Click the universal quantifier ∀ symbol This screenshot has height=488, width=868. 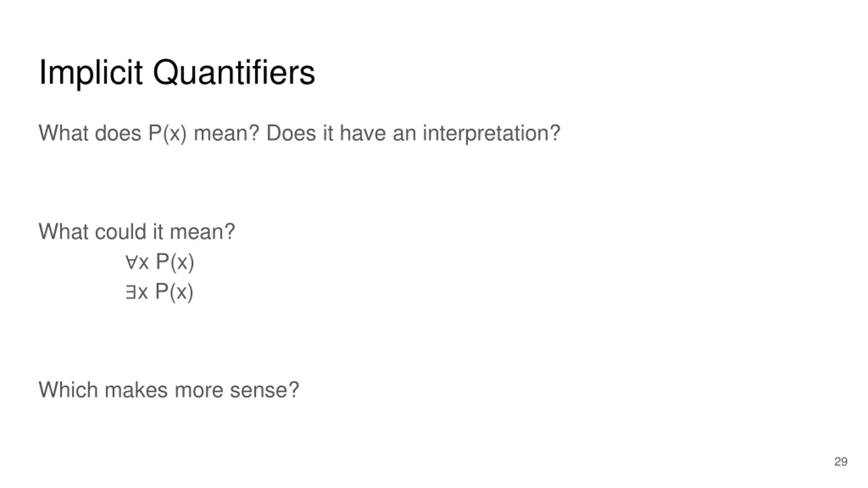[131, 262]
